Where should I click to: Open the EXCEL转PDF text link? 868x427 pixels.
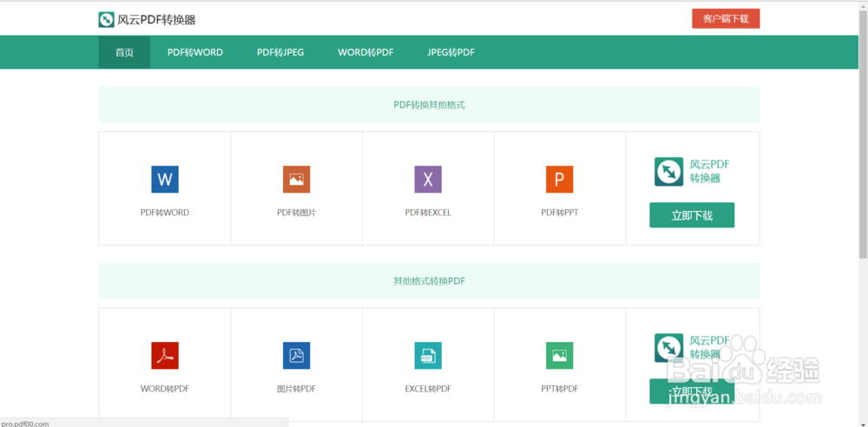pos(428,389)
